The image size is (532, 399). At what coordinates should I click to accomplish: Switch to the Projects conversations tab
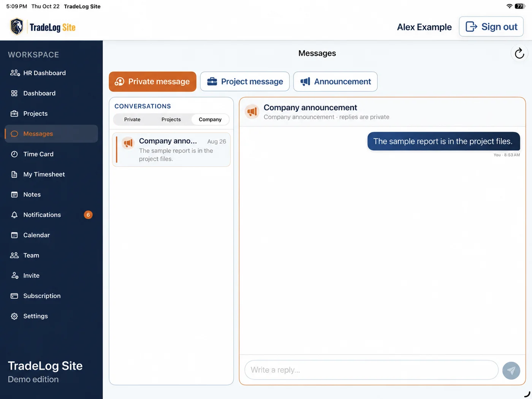point(171,119)
